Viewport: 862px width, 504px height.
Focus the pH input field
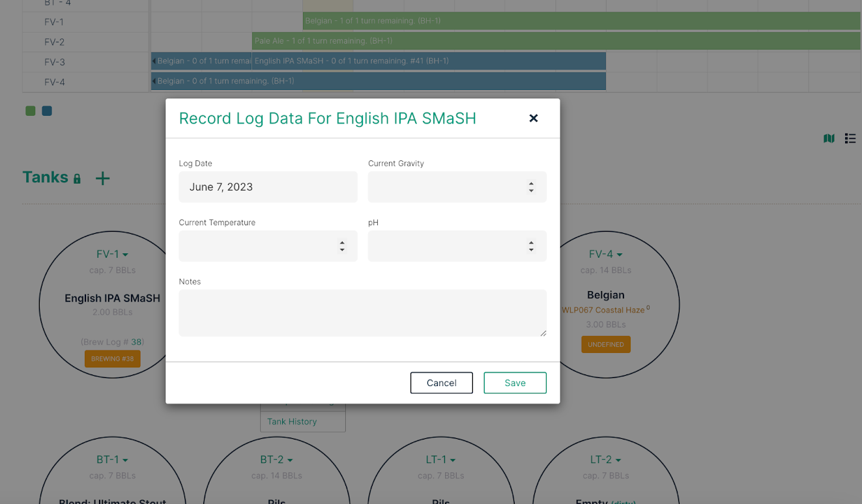click(457, 246)
